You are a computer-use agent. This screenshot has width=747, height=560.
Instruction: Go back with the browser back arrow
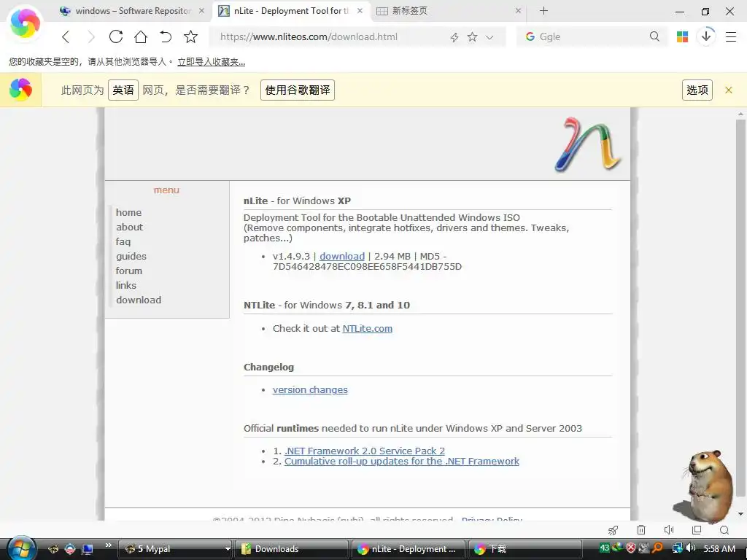66,36
